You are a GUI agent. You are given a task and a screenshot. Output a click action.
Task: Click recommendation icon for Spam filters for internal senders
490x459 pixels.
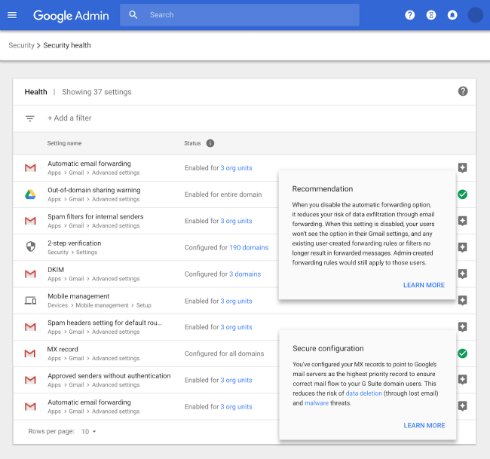click(462, 221)
